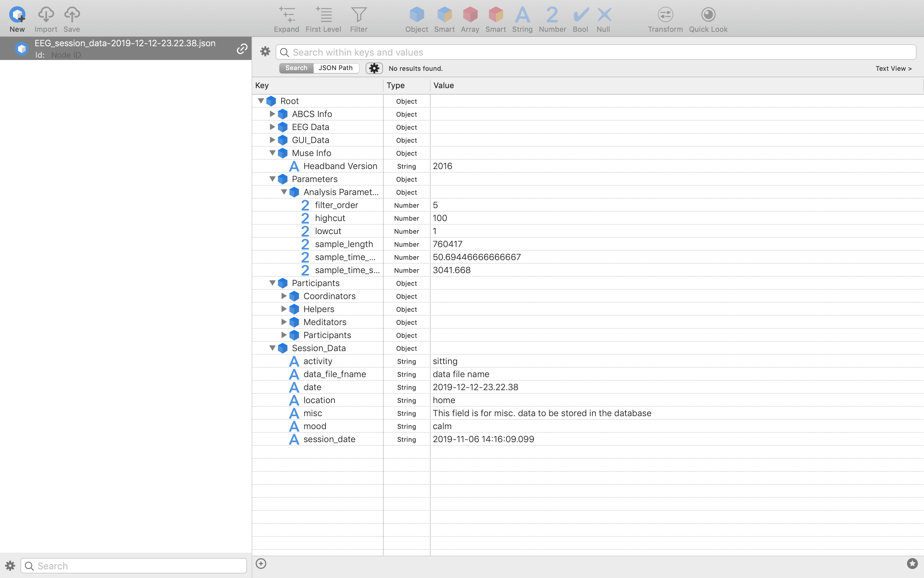924x578 pixels.
Task: Focus the sidebar Search field
Action: tap(134, 566)
